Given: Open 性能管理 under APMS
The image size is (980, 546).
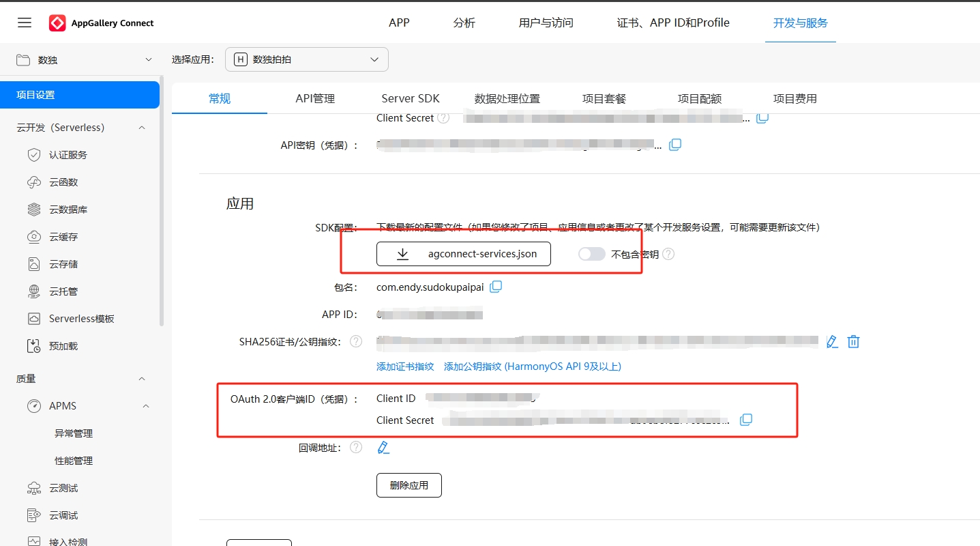Looking at the screenshot, I should (74, 461).
